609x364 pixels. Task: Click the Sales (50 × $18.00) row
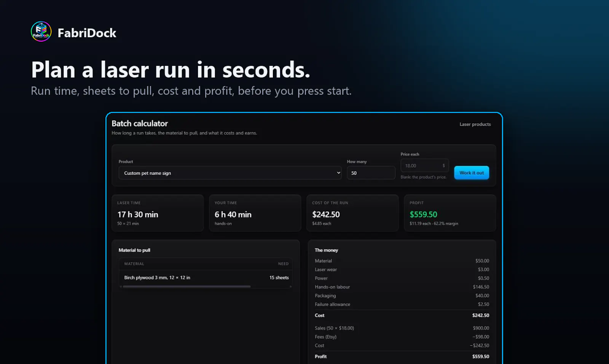tap(402, 328)
